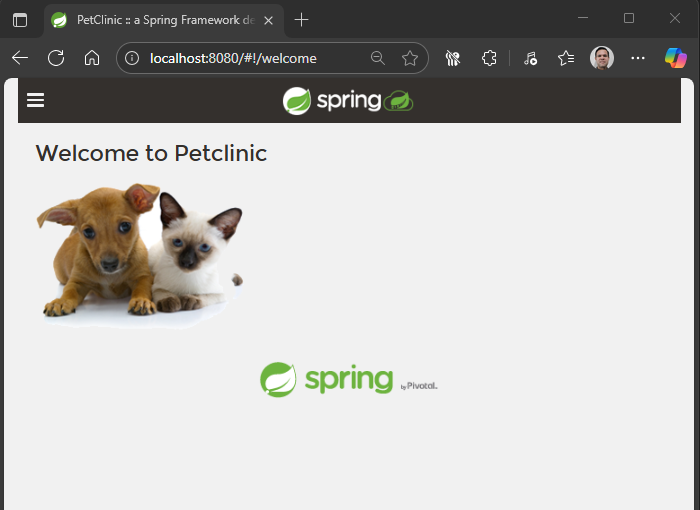This screenshot has width=700, height=510.
Task: Add this page to favorites
Action: [410, 58]
